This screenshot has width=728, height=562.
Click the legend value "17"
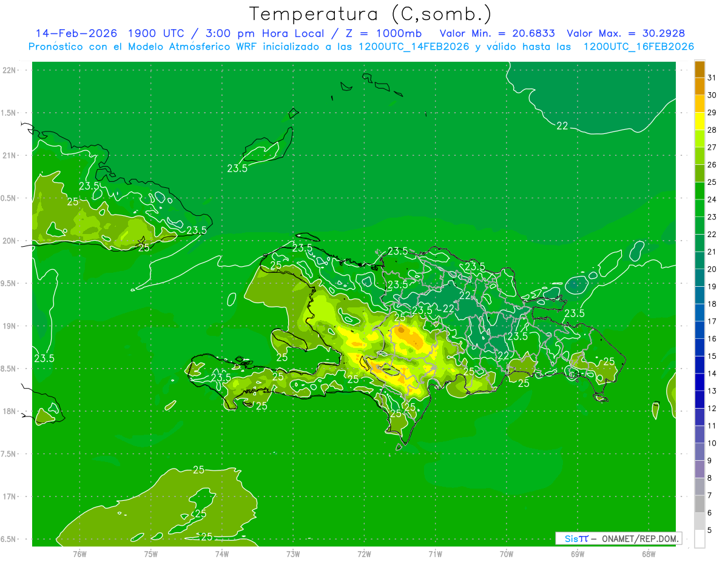pyautogui.click(x=712, y=321)
